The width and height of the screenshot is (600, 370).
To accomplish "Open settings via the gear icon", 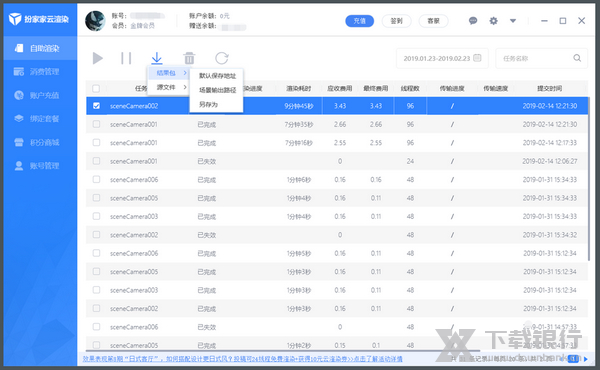I will pos(494,21).
